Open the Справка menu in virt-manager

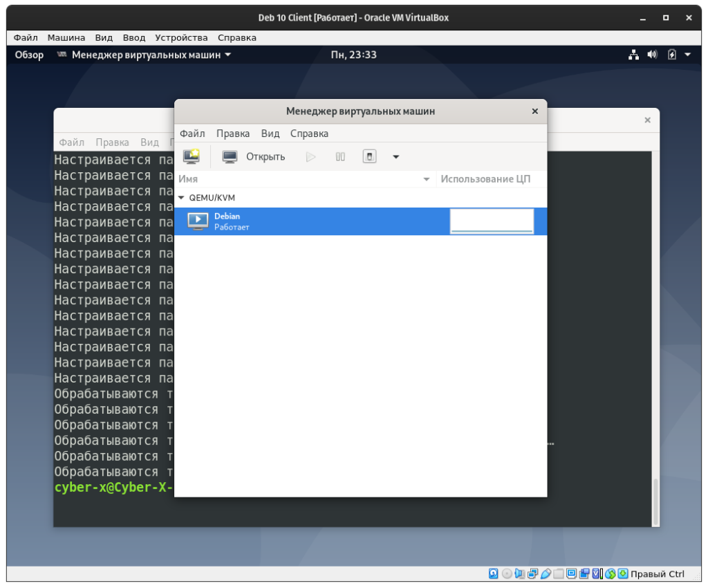(x=309, y=134)
